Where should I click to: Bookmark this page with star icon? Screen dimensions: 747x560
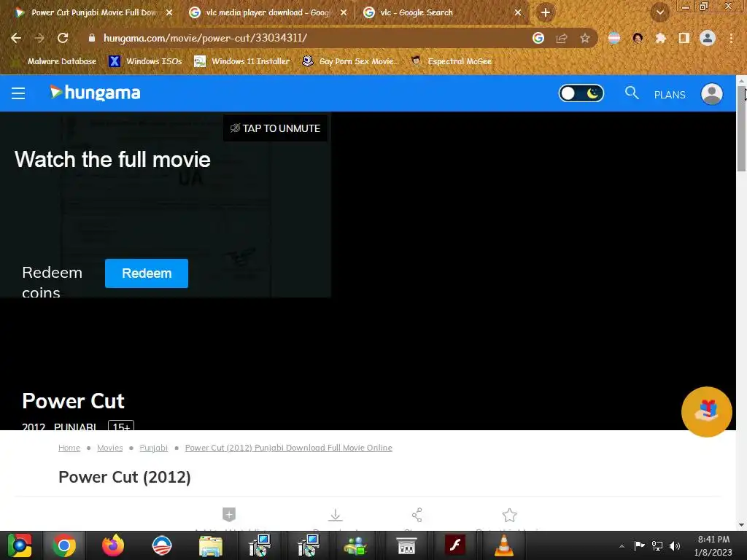click(584, 38)
